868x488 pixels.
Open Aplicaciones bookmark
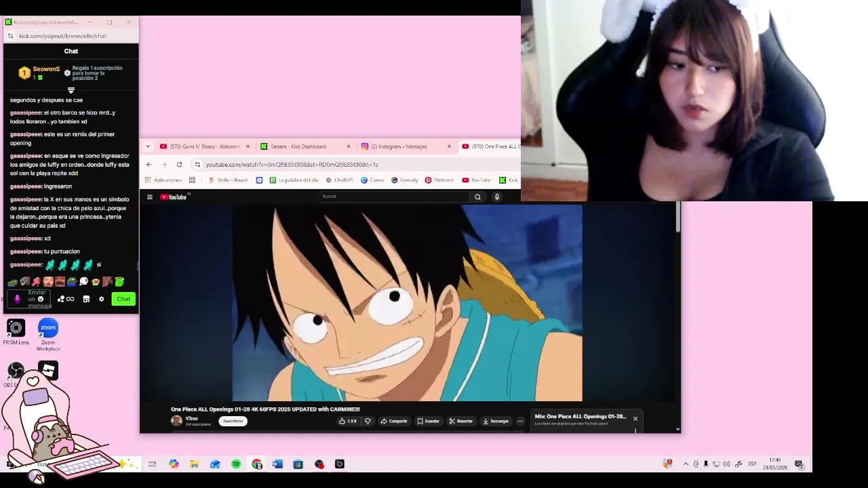[x=163, y=180]
